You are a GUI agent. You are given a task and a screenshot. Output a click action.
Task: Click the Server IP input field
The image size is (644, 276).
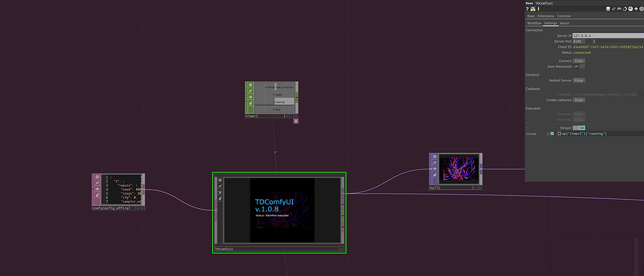coord(609,36)
